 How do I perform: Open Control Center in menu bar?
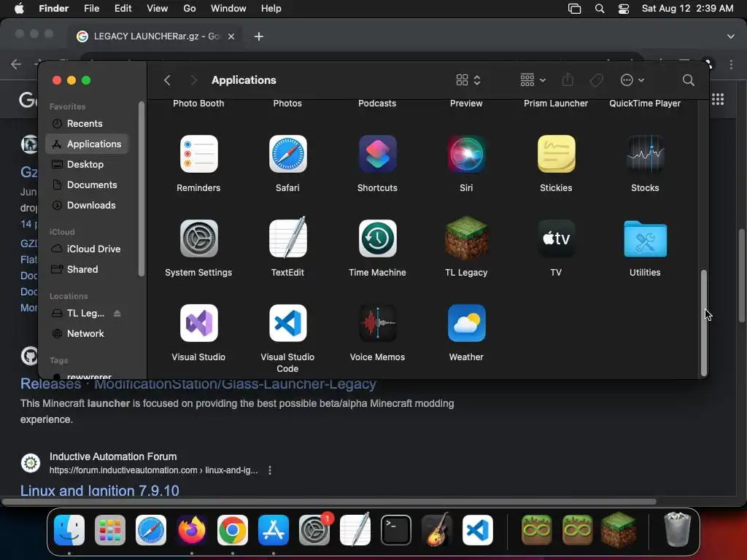point(624,9)
